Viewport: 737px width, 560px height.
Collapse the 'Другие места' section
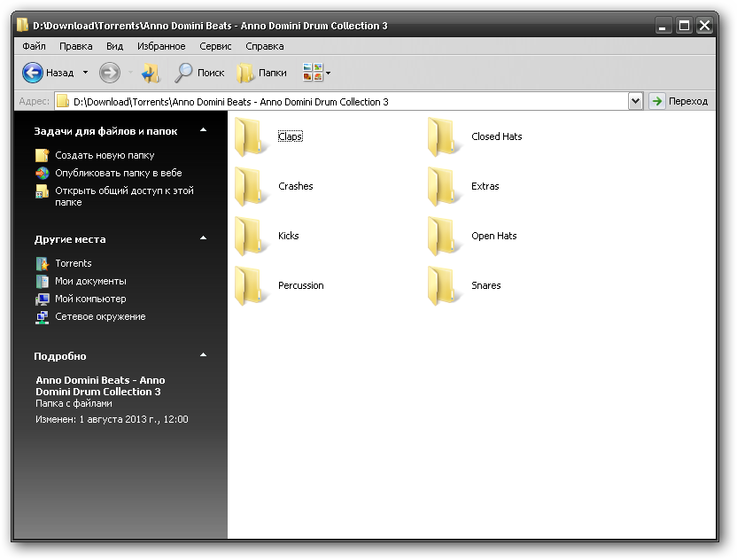pos(203,239)
